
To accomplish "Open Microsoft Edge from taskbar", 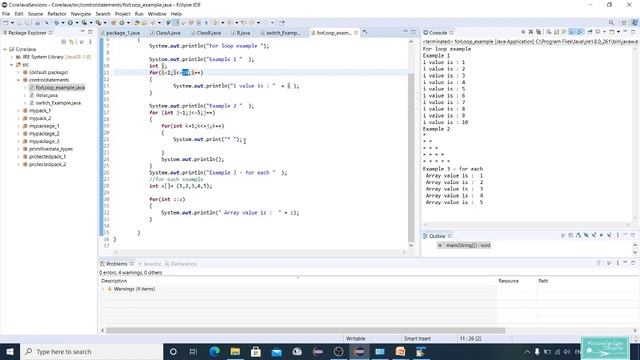I will (x=214, y=351).
